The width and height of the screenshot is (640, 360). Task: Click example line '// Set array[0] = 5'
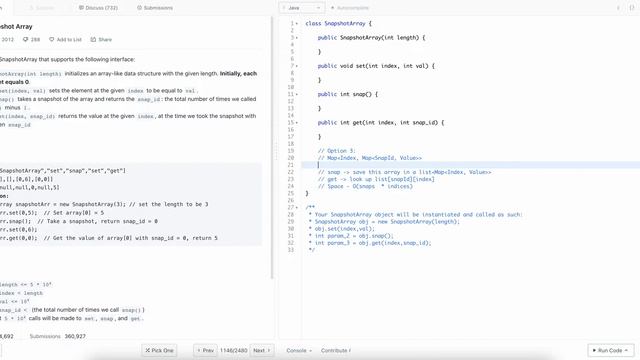click(73, 213)
